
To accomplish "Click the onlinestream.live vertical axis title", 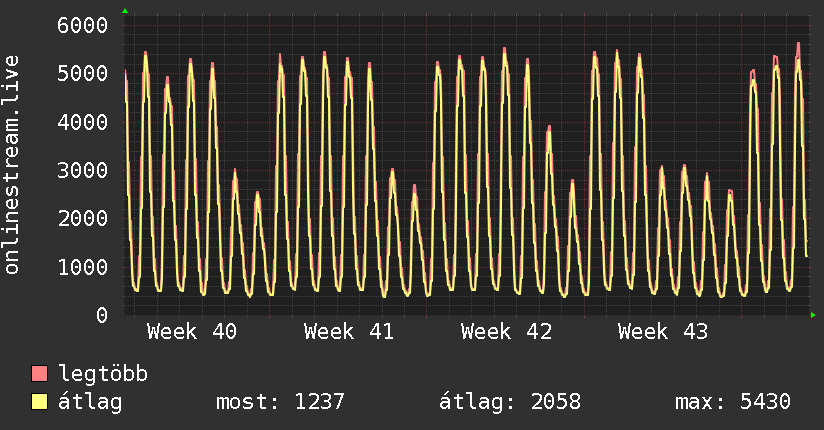I will click(x=11, y=165).
